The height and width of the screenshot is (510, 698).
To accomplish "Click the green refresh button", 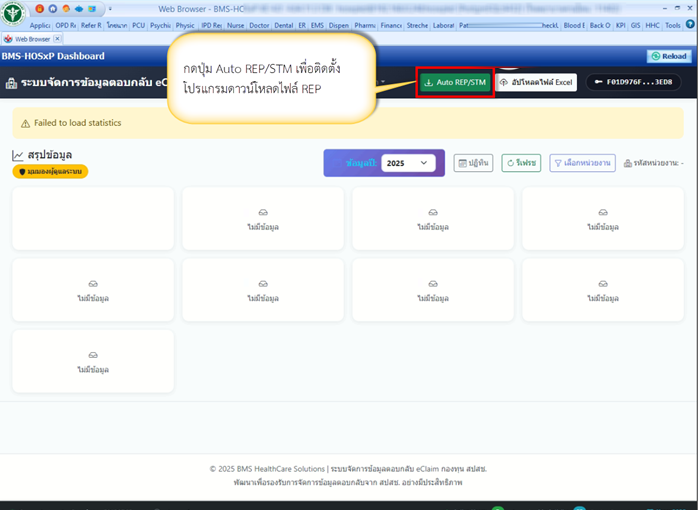I will click(x=521, y=163).
